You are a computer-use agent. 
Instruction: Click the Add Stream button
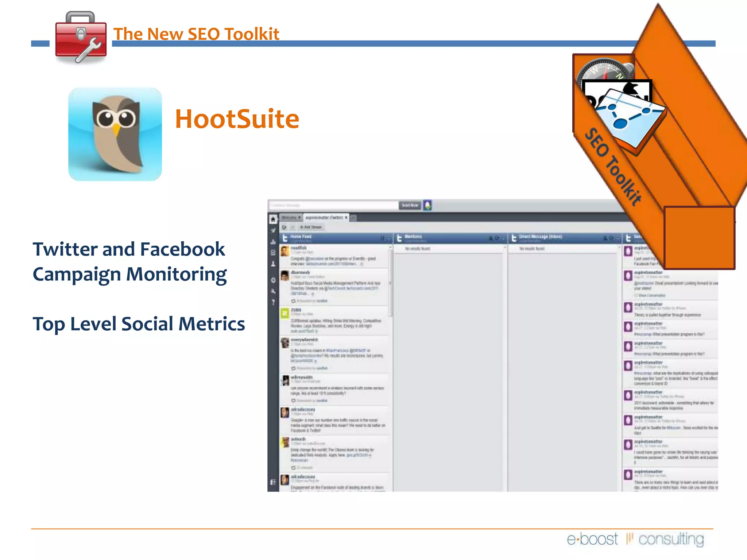311,227
